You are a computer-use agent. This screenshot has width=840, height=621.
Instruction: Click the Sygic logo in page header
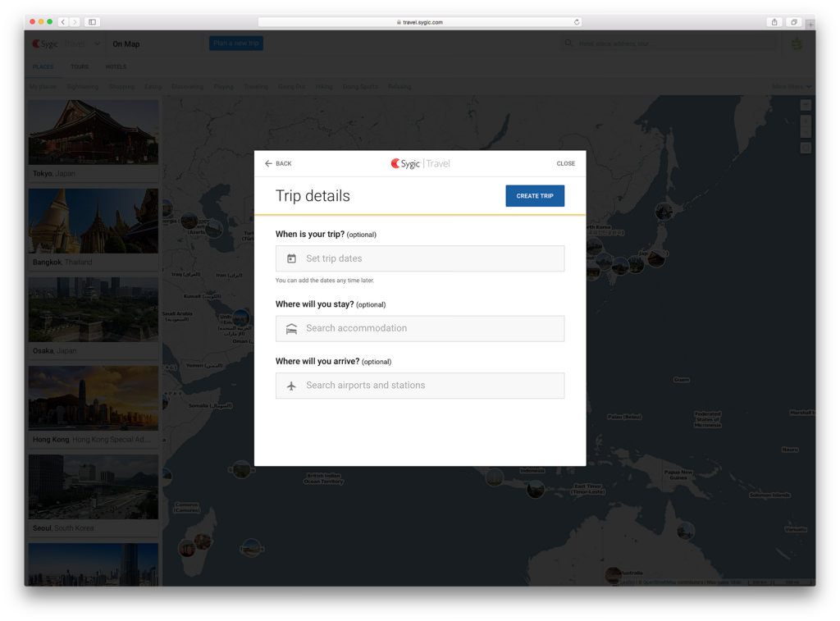pos(44,44)
